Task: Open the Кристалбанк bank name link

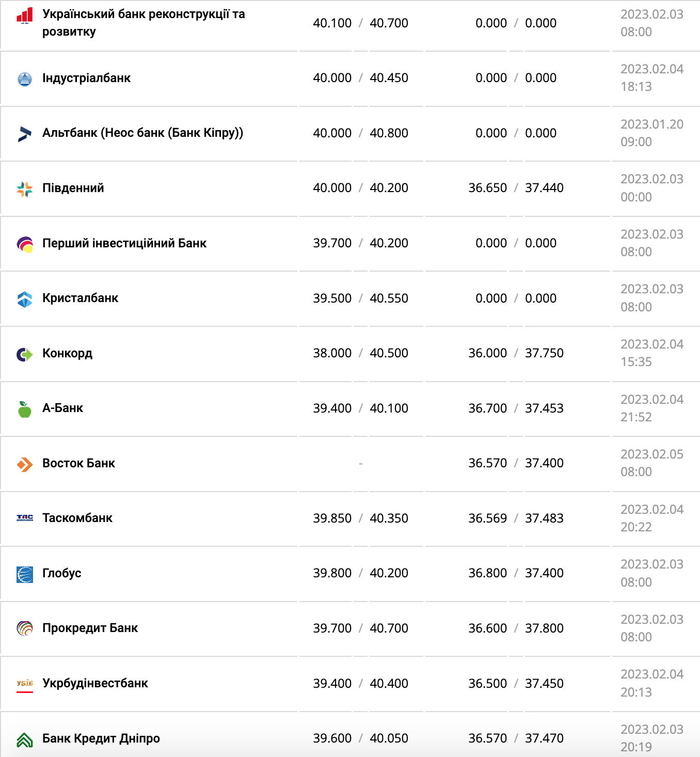Action: [x=80, y=298]
